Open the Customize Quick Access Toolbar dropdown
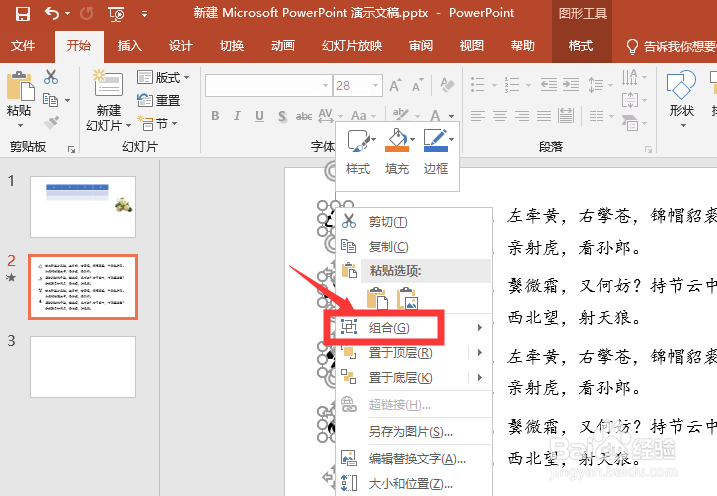 click(x=144, y=14)
